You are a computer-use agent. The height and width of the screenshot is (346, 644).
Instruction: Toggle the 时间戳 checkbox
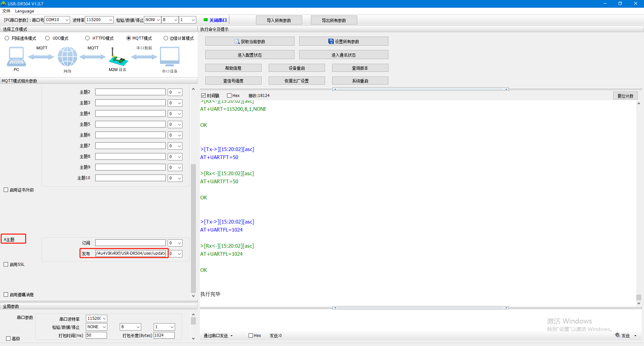(x=203, y=96)
